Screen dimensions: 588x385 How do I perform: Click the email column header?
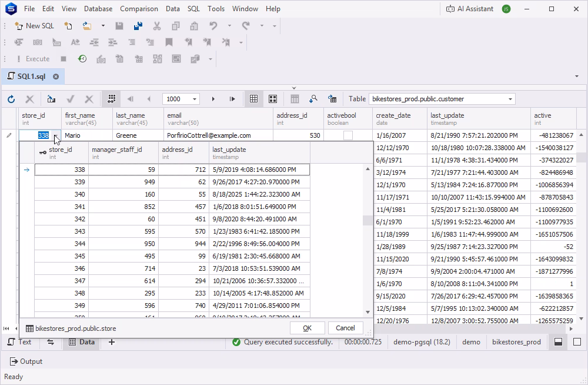point(218,119)
